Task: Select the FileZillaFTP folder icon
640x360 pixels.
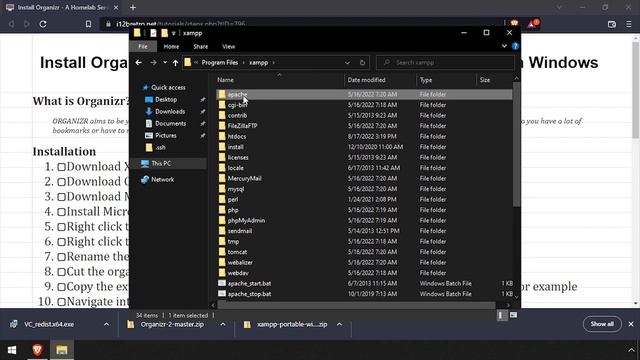Action: point(222,126)
